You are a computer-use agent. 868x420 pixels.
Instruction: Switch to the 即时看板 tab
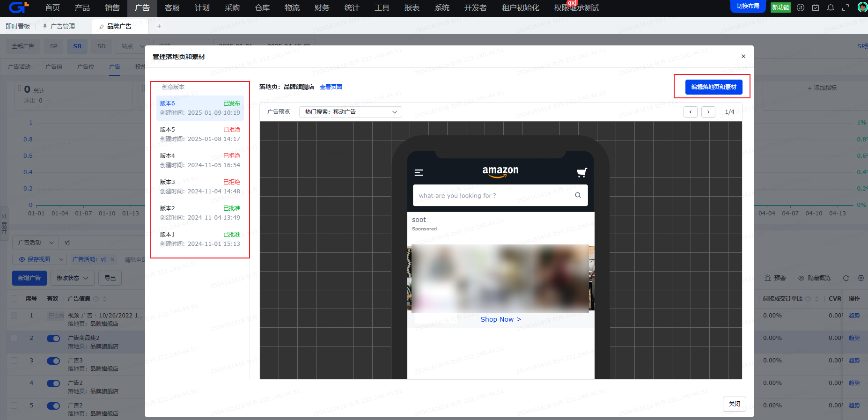pos(18,26)
